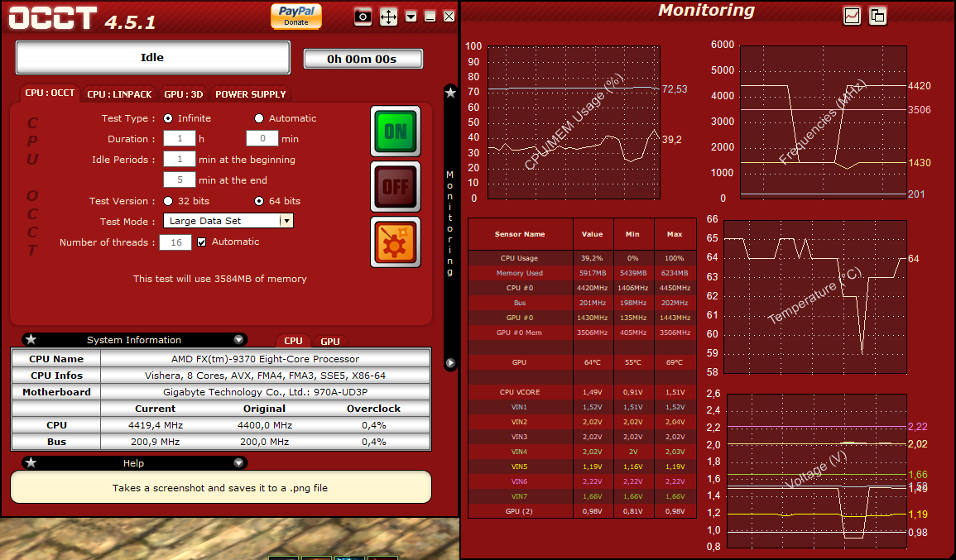
Task: Collapse the System Information section
Action: 238,339
